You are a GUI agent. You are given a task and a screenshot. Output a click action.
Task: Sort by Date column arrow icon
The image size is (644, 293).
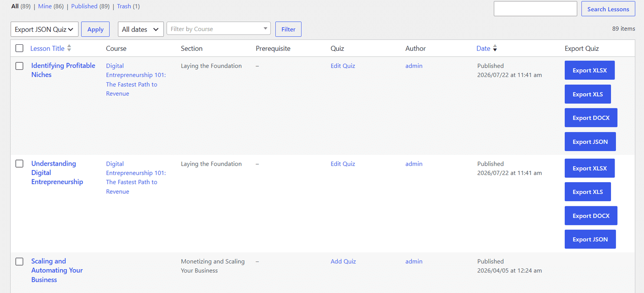click(495, 48)
